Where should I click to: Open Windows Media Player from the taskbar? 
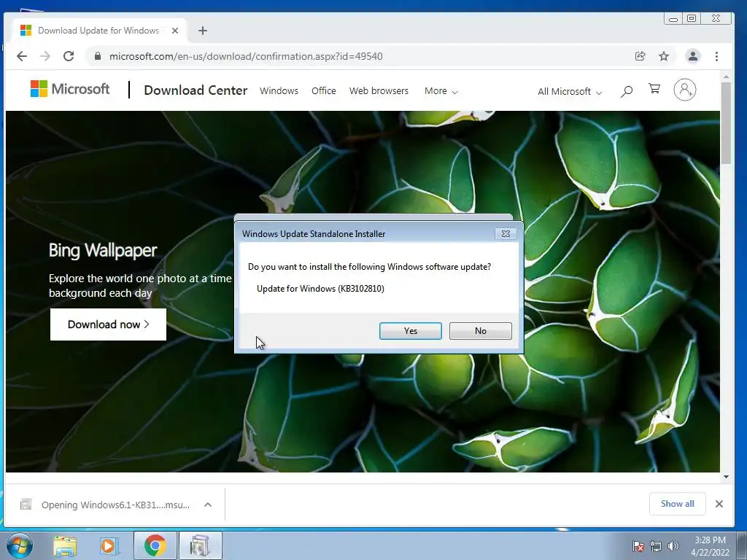(x=108, y=546)
